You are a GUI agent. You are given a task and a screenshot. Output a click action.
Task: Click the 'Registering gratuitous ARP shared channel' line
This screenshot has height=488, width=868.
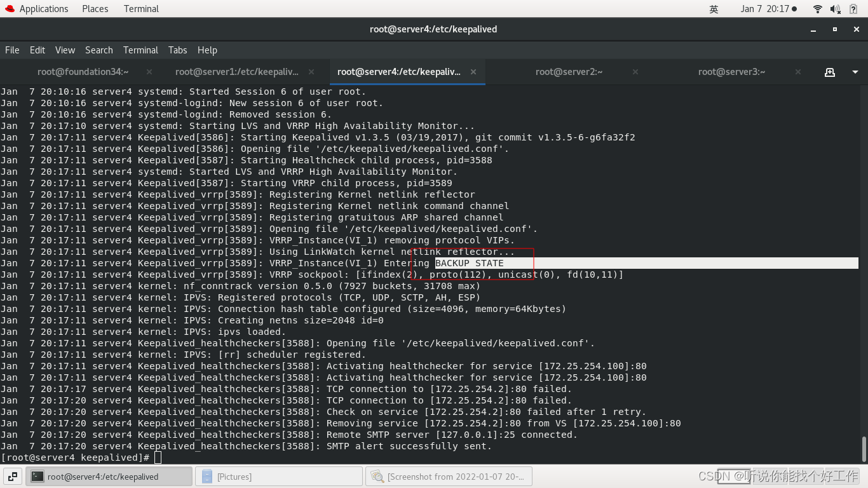[252, 217]
